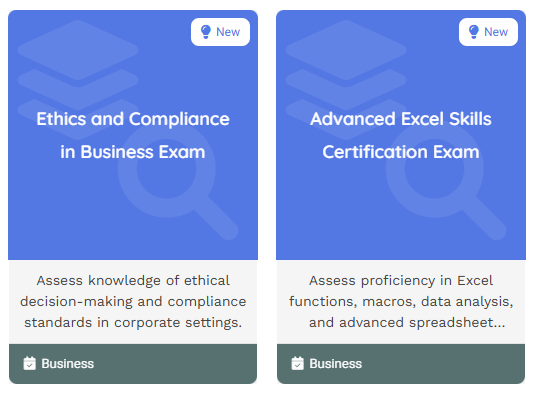Click the truncated Excel functions description text
This screenshot has width=536, height=396.
pyautogui.click(x=401, y=302)
